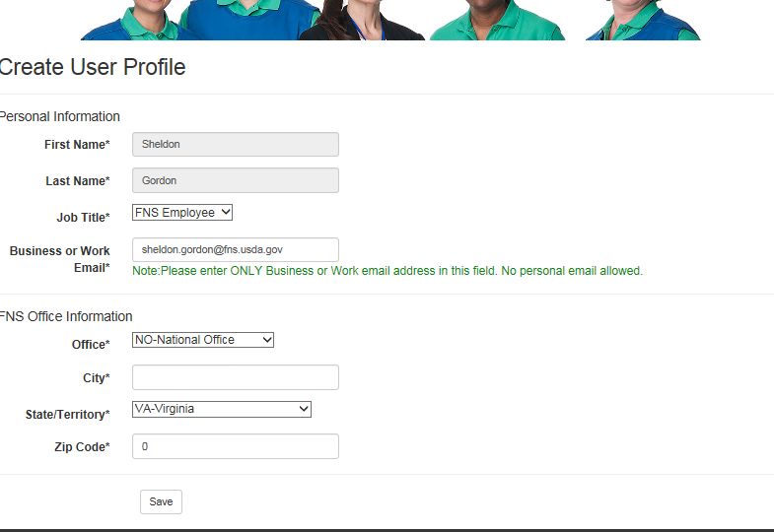Click the Save button

tap(161, 501)
